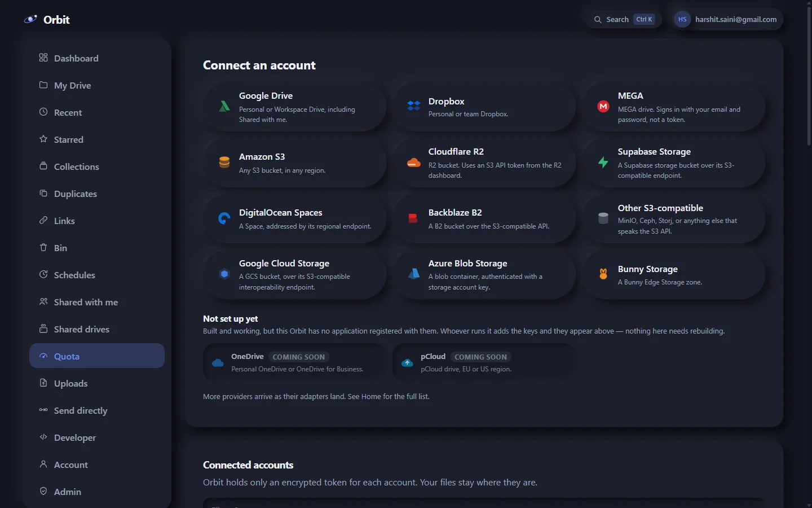
Task: Click the My Drive folder icon
Action: 43,85
